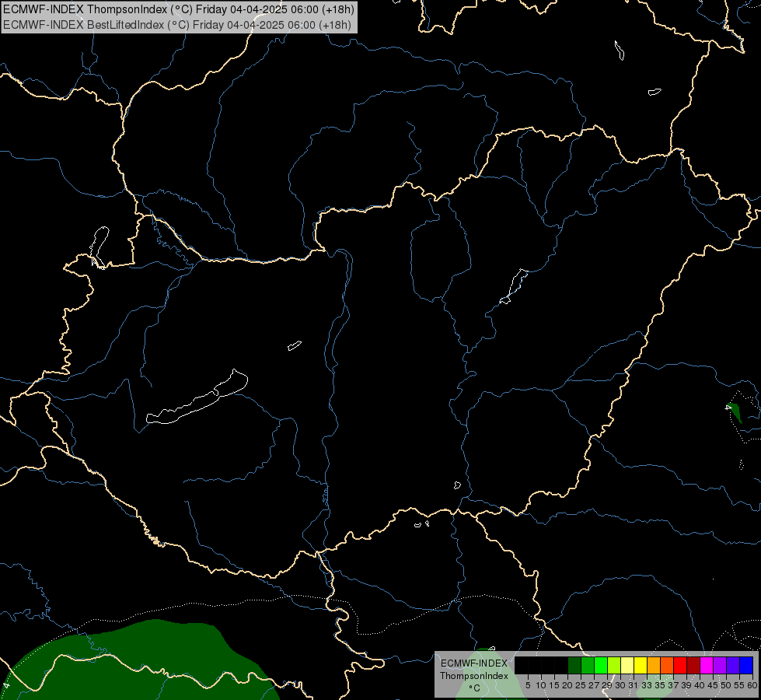
Task: Click the orange 33–35 legend swatch
Action: [654, 665]
